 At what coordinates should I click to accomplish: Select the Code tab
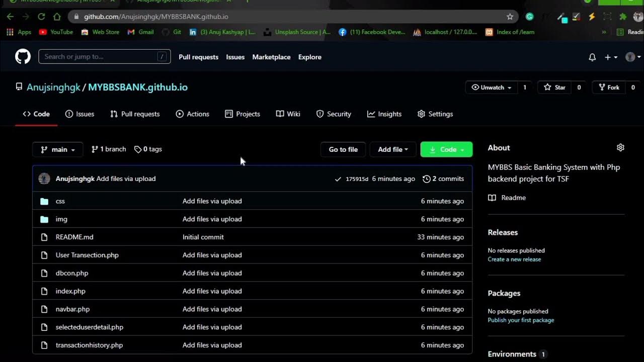[x=36, y=114]
